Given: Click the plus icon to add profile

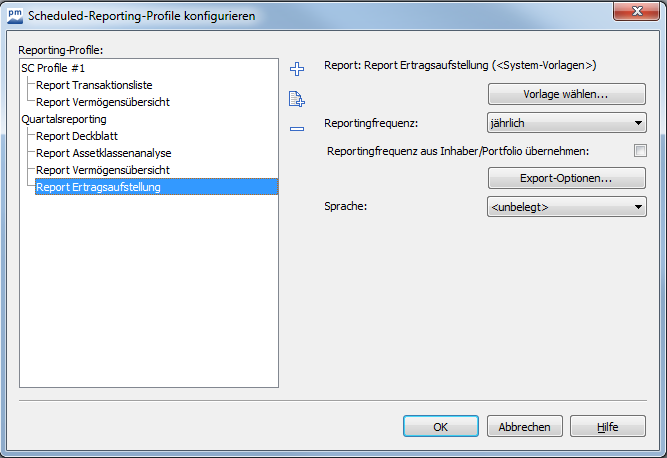Looking at the screenshot, I should point(296,69).
